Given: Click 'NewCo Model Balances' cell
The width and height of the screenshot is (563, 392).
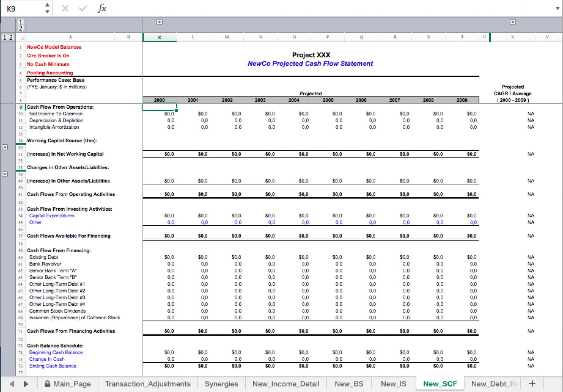Looking at the screenshot, I should [x=54, y=47].
